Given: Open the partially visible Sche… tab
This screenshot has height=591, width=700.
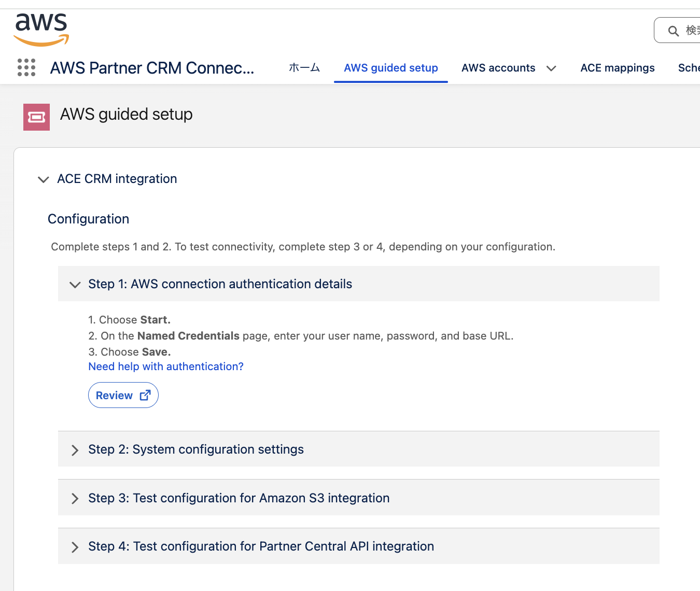Looking at the screenshot, I should coord(689,68).
